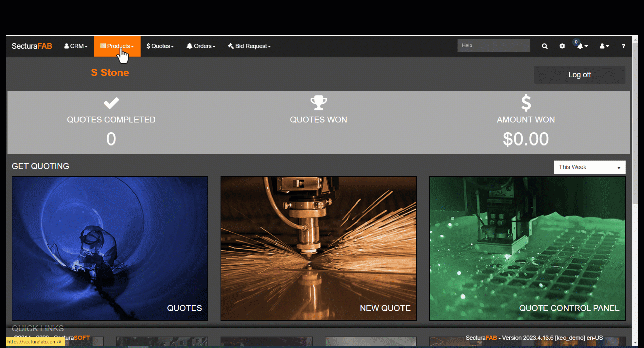This screenshot has width=644, height=348.
Task: Click the Quotes Completed checkmark icon
Action: pos(111,103)
